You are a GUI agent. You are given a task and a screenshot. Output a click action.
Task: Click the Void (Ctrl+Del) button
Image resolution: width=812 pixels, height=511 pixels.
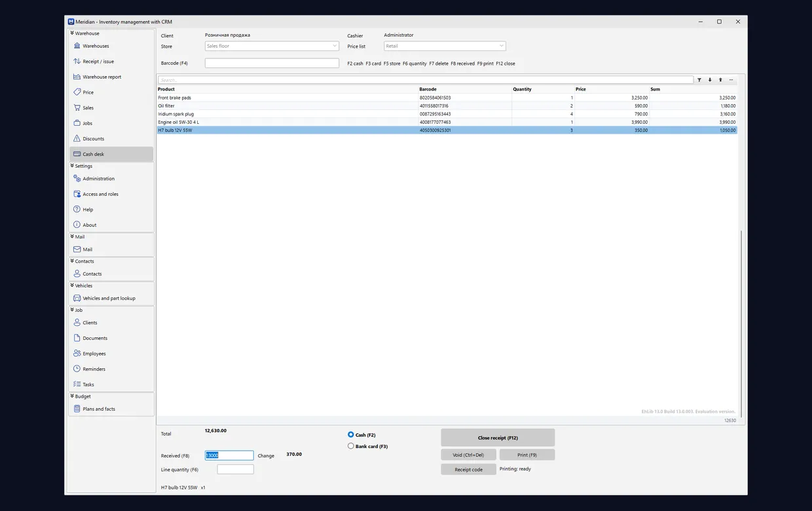(468, 455)
